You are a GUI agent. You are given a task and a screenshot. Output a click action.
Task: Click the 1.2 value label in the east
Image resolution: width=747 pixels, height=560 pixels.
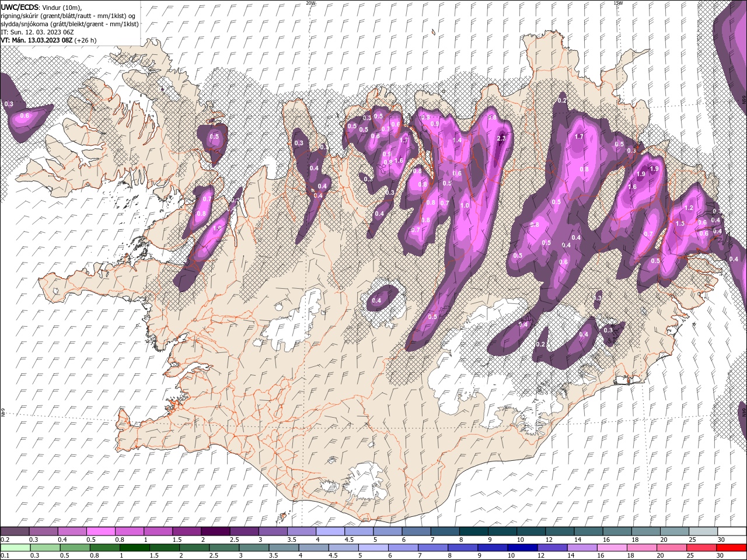pyautogui.click(x=689, y=208)
